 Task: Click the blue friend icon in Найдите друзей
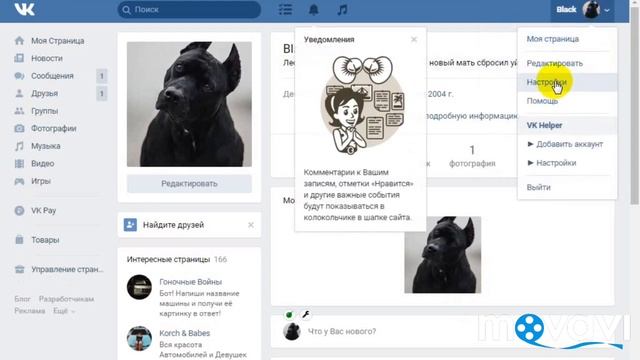[x=130, y=224]
